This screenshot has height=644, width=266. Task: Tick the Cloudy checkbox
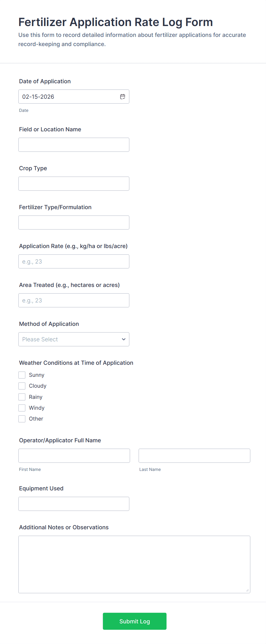[x=22, y=386]
